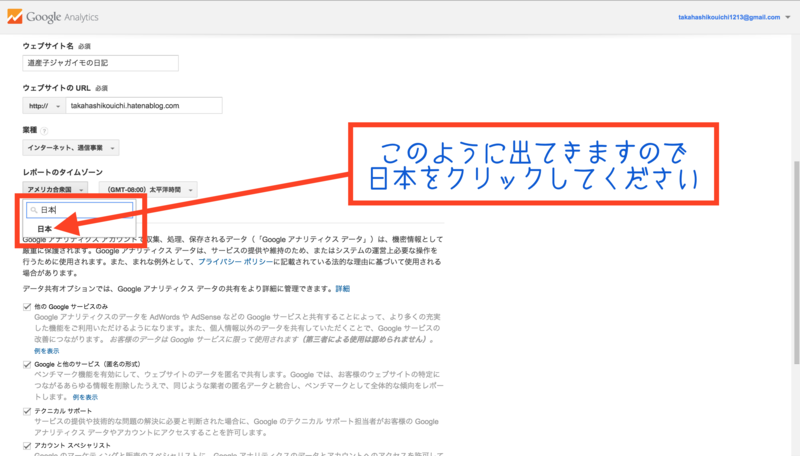The image size is (800, 456).
Task: Toggle the アカウント スペシャリスト checkbox
Action: pos(27,446)
